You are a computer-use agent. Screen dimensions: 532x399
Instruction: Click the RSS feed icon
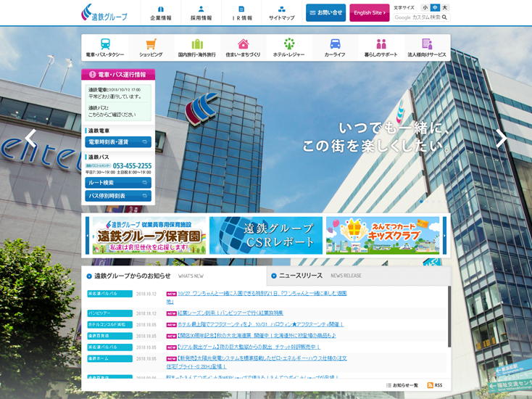click(431, 385)
